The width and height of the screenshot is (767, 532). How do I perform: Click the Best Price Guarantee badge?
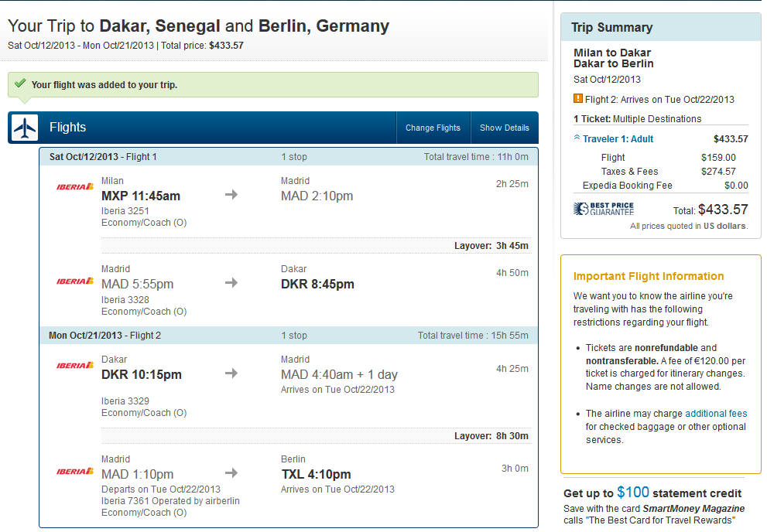coord(604,209)
